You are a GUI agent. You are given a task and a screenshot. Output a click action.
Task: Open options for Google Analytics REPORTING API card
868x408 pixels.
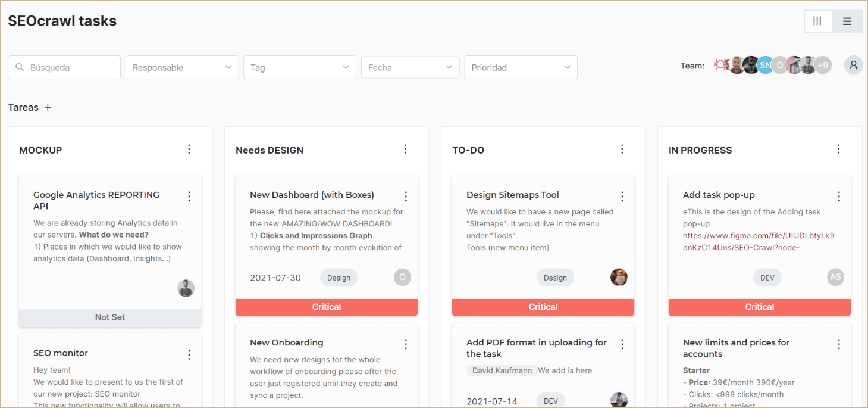189,196
